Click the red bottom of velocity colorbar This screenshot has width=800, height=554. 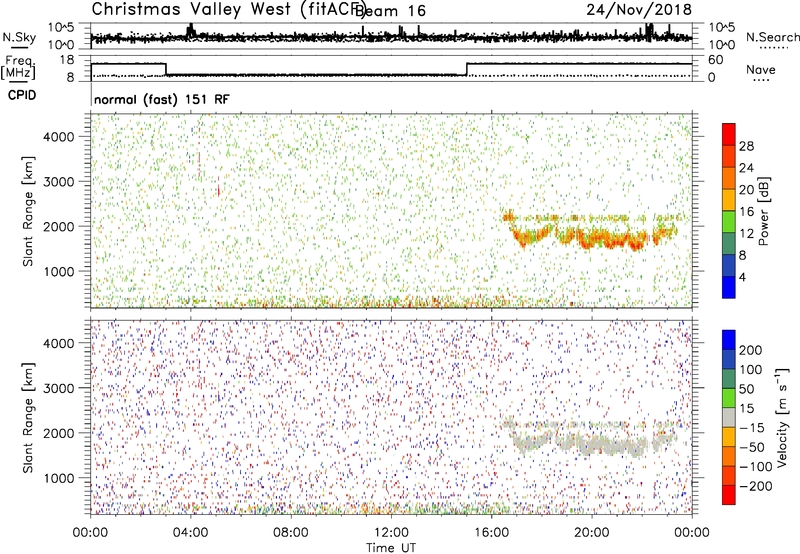tap(729, 495)
